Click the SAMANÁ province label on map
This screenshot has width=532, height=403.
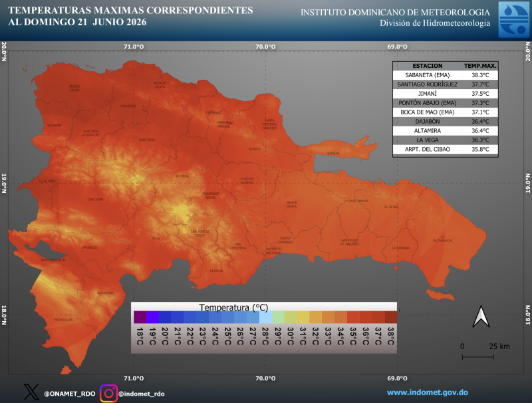pos(334,154)
